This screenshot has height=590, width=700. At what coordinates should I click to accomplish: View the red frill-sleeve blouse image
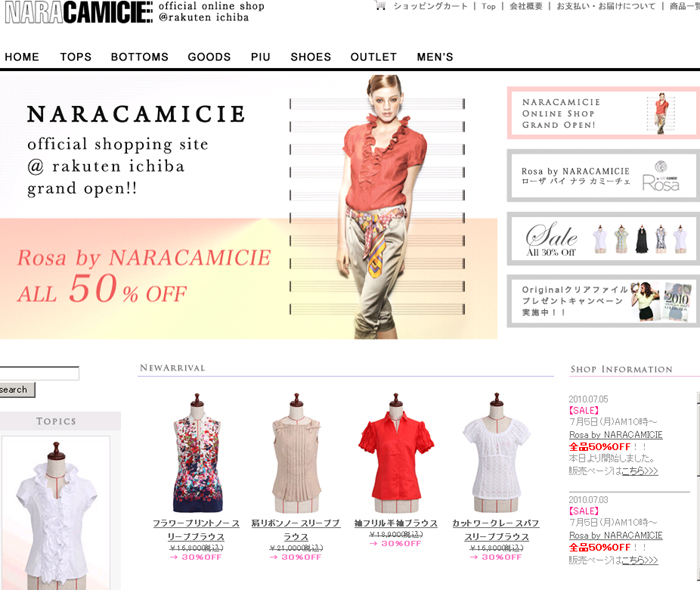tap(396, 453)
